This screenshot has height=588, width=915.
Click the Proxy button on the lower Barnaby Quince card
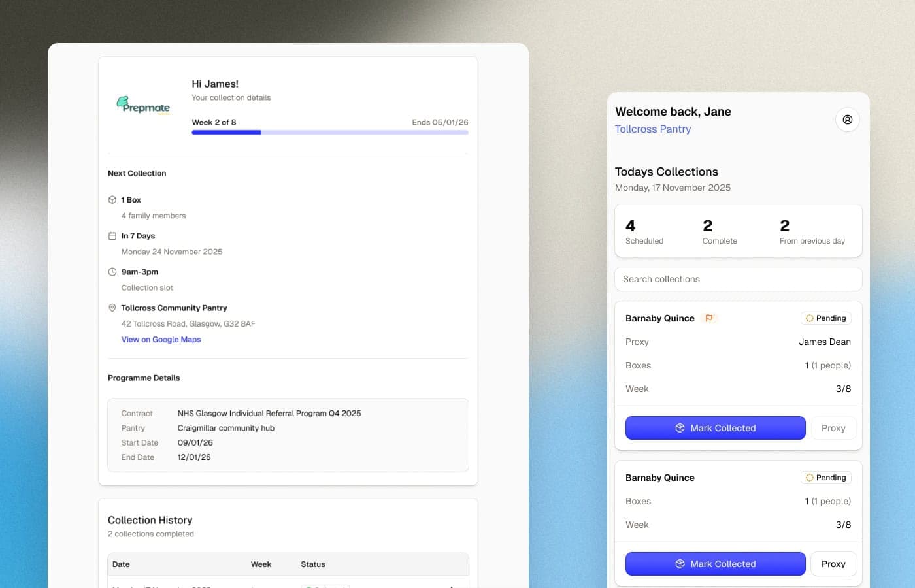pos(834,564)
